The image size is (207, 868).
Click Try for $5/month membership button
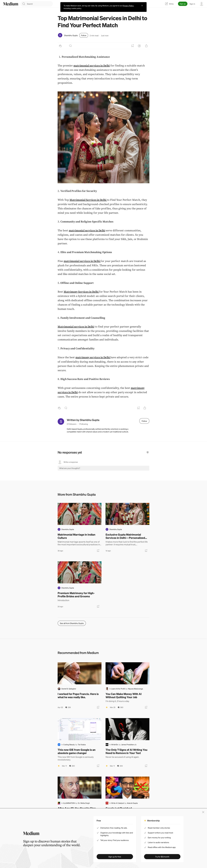click(x=162, y=856)
